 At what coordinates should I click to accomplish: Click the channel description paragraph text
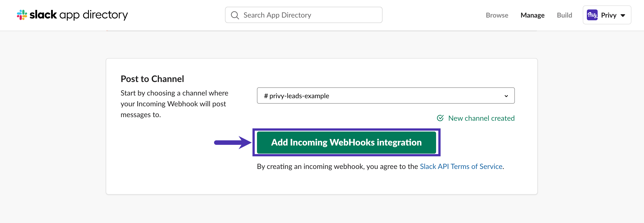[174, 104]
